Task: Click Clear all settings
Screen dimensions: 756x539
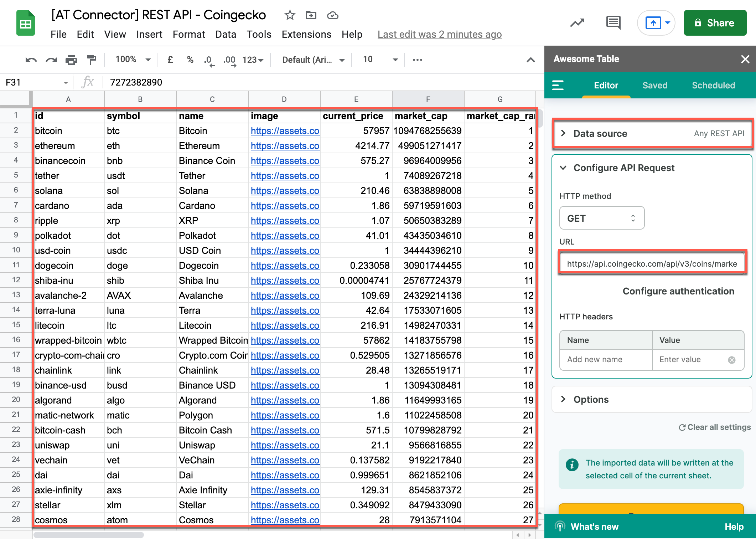Action: pyautogui.click(x=715, y=427)
